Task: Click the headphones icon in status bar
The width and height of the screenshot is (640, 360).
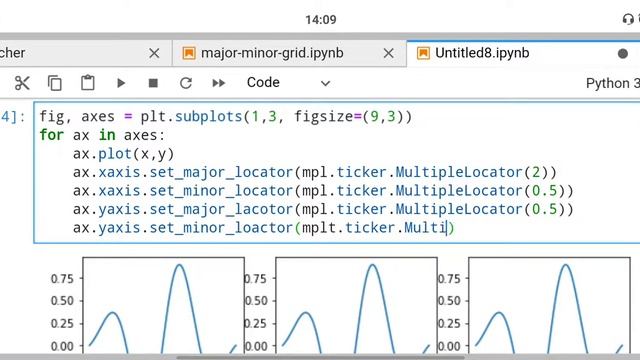Action: pos(628,19)
